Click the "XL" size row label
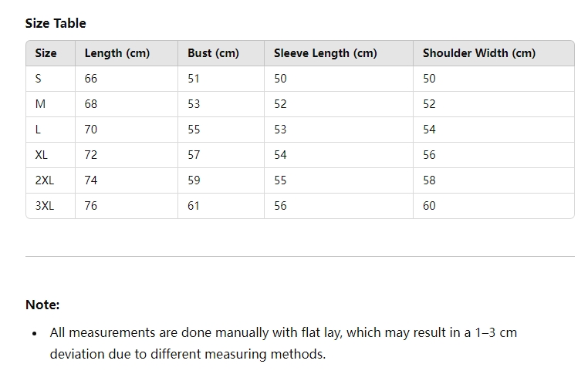588x374 pixels. (42, 155)
